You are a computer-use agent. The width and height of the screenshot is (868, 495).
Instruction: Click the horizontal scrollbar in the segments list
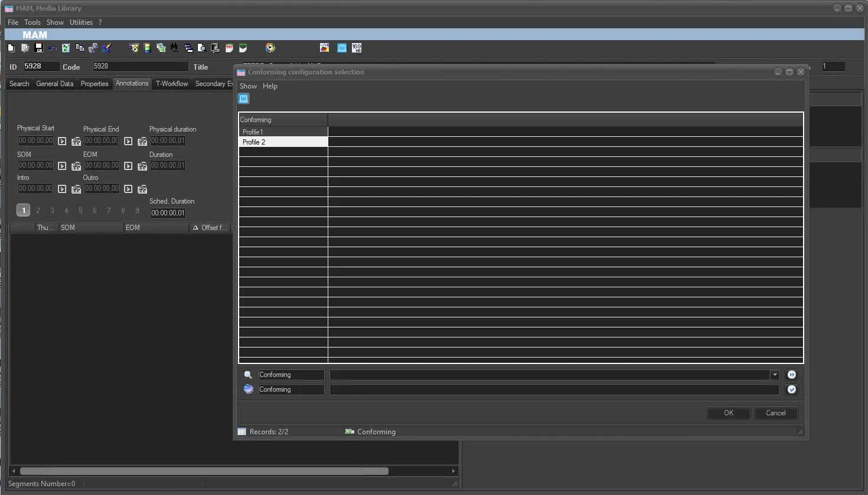click(x=204, y=471)
